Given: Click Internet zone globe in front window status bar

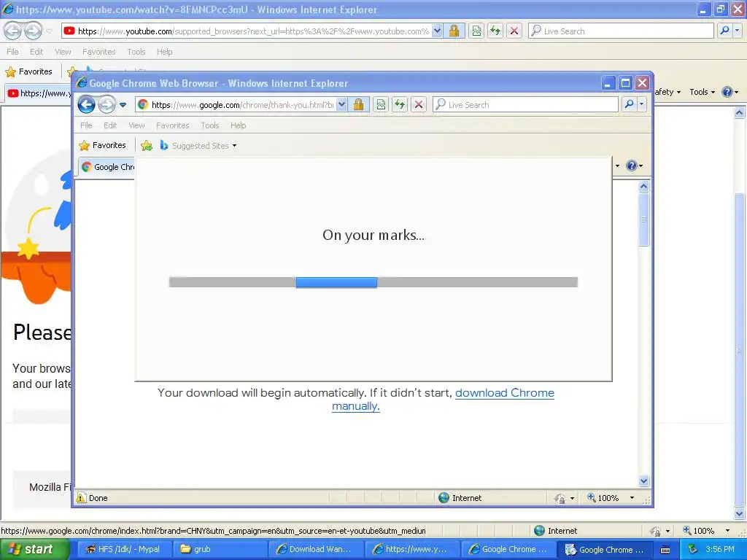Looking at the screenshot, I should pos(444,497).
